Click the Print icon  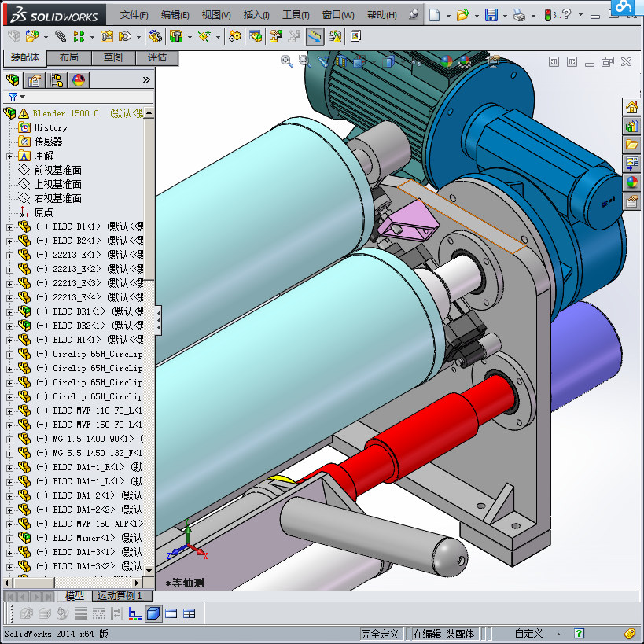(520, 16)
